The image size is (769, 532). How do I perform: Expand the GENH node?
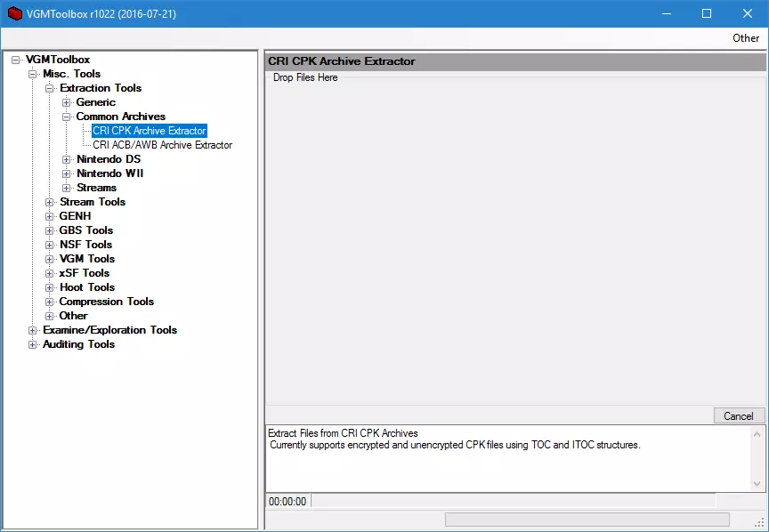pyautogui.click(x=50, y=216)
